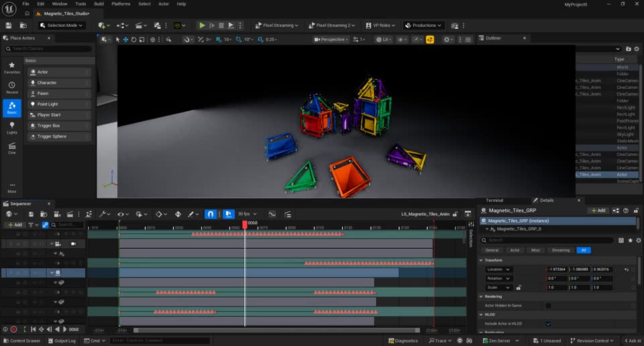Open the File menu

(25, 4)
